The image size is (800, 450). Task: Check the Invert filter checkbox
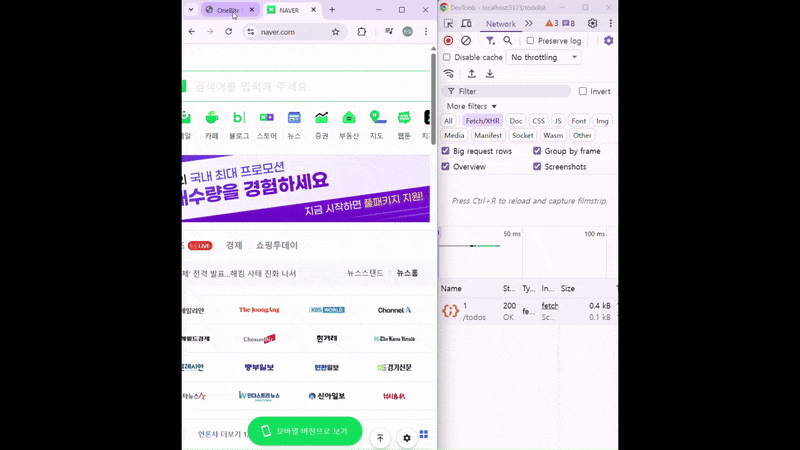pos(583,91)
